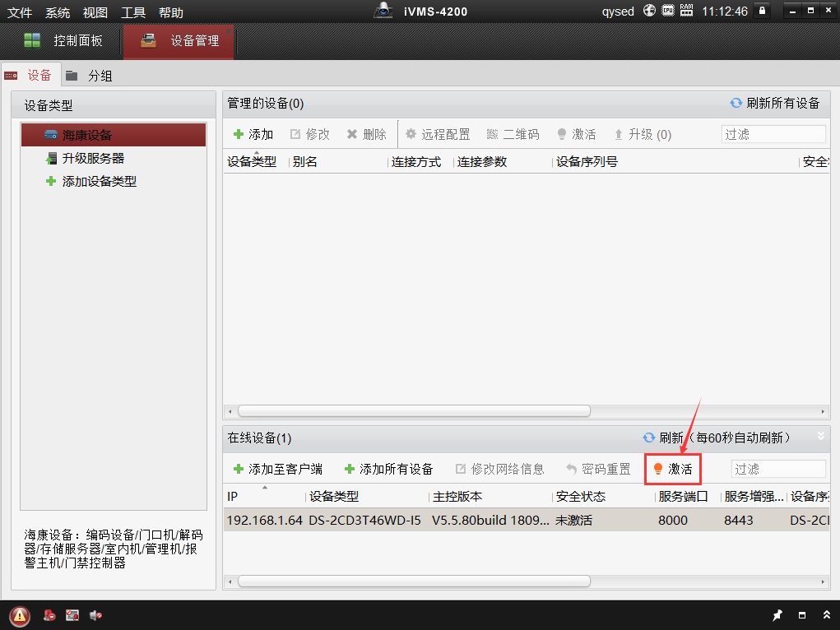This screenshot has height=630, width=840.
Task: Click the lock screen padlock icon
Action: point(762,12)
